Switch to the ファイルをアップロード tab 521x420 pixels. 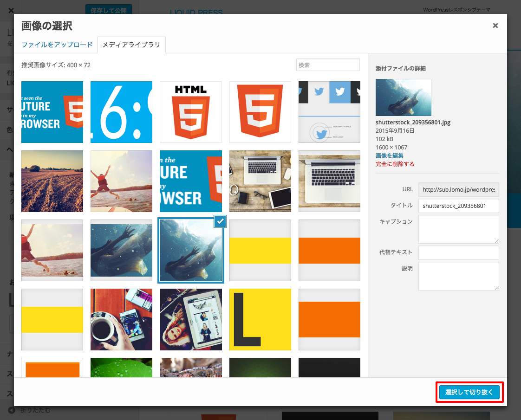57,45
